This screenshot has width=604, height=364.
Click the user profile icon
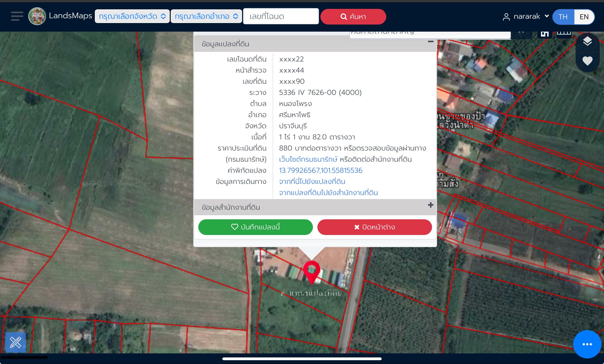pyautogui.click(x=506, y=17)
